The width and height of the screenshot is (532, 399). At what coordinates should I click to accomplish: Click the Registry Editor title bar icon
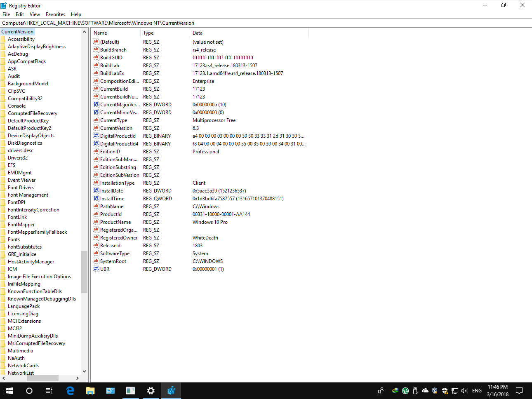[4, 5]
